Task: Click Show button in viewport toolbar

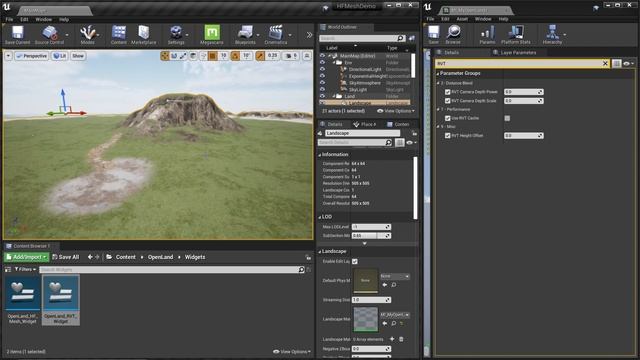Action: pos(78,56)
